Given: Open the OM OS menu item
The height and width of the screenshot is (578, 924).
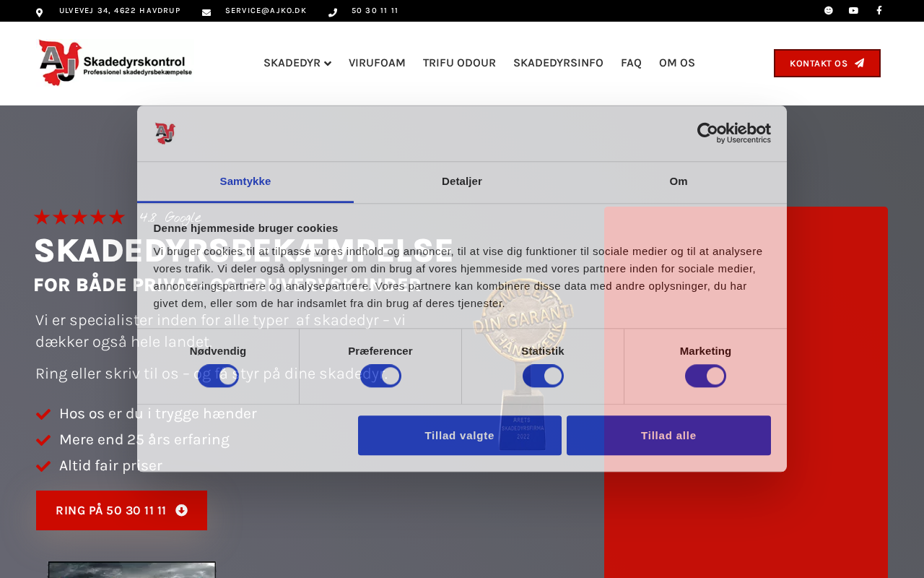Looking at the screenshot, I should [x=677, y=63].
